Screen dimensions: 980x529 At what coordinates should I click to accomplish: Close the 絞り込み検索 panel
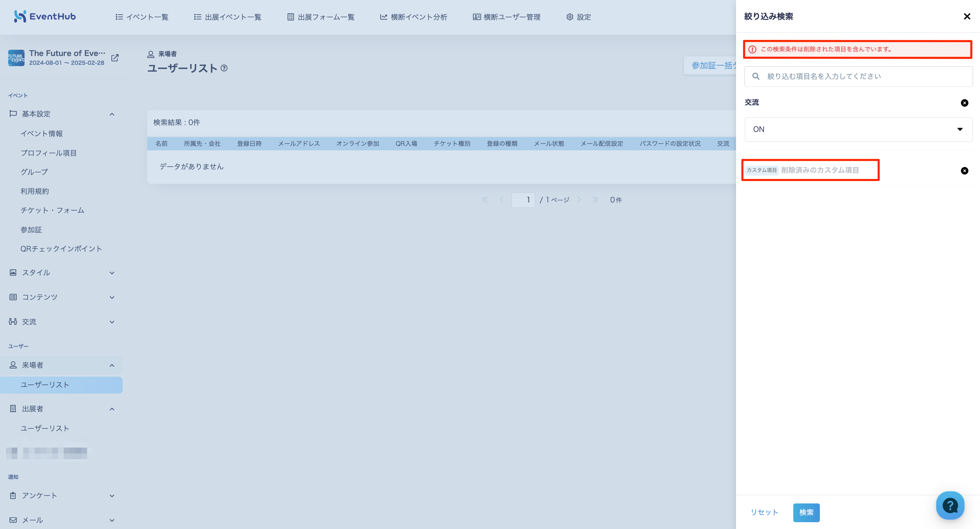(x=967, y=16)
